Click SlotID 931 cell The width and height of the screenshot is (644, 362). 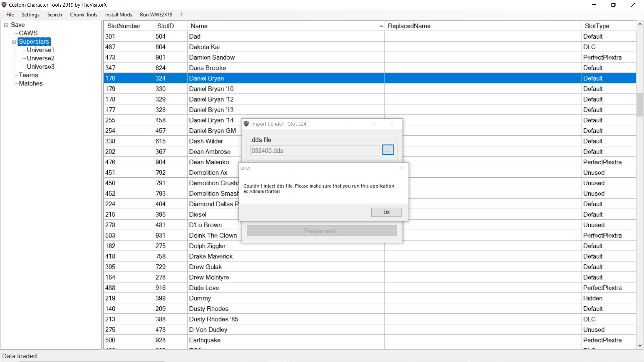171,235
